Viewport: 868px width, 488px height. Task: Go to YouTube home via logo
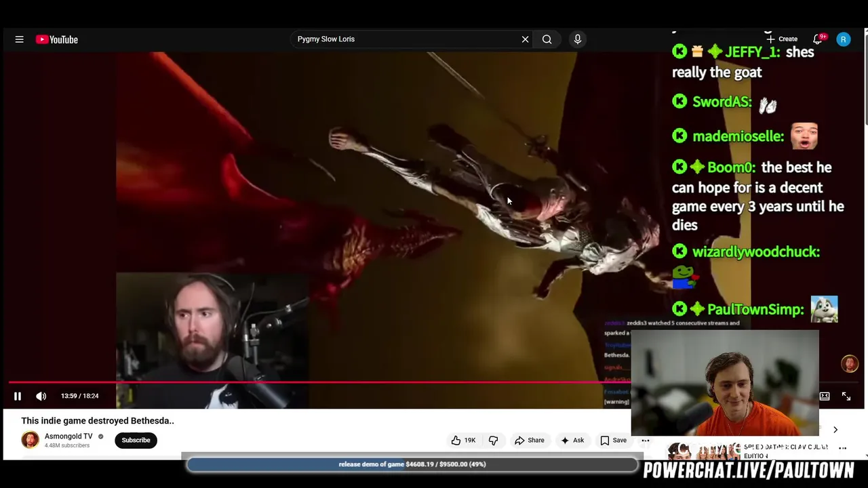coord(57,39)
